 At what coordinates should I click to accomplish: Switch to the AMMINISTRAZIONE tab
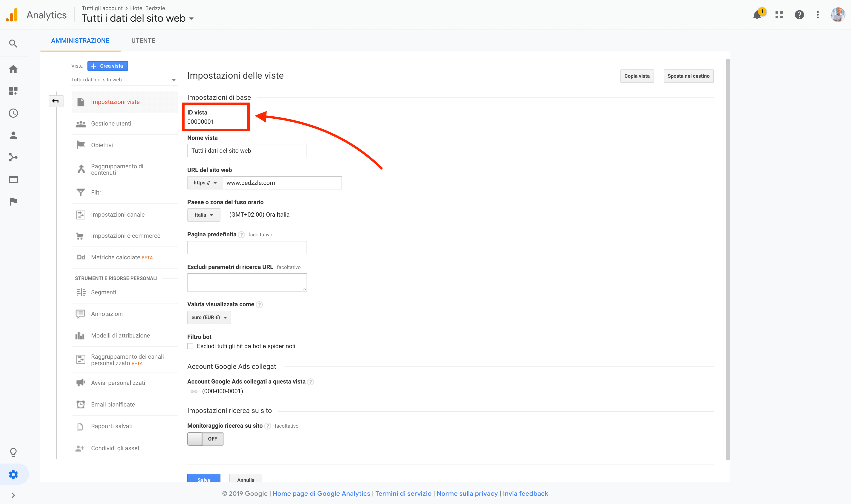click(x=80, y=41)
